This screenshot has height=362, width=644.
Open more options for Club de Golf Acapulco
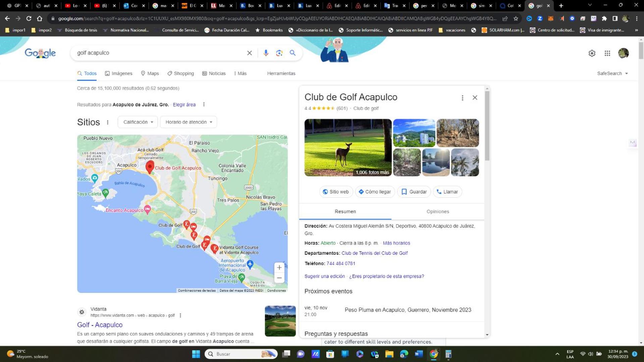click(x=462, y=98)
